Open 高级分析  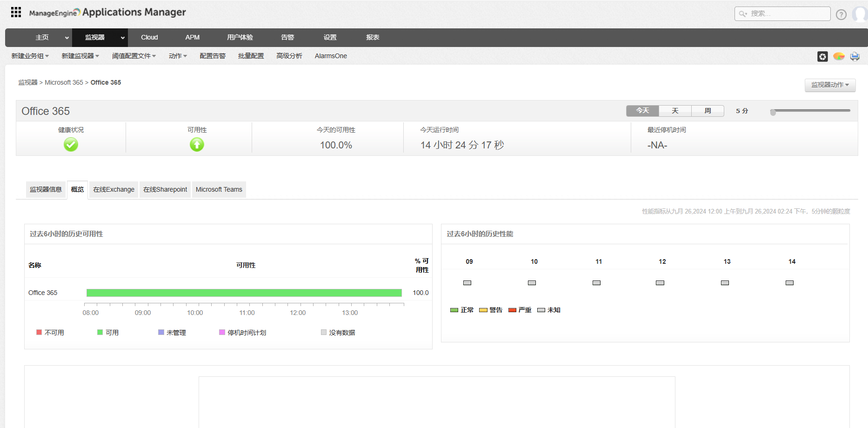pos(289,56)
